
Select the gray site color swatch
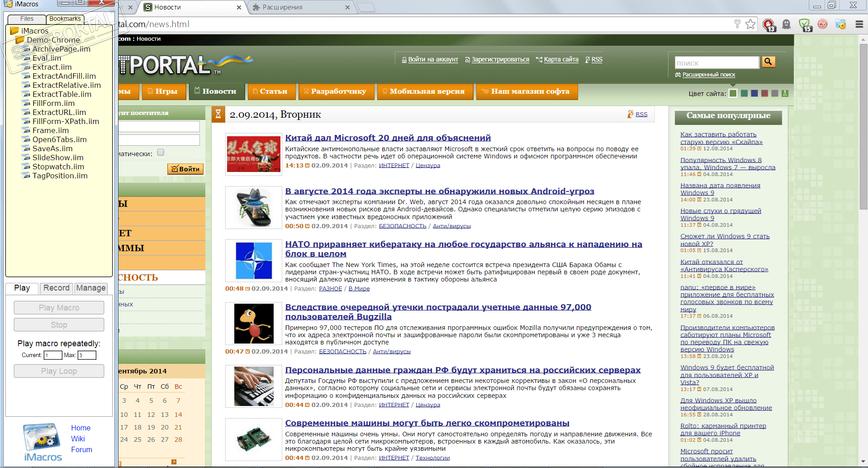point(775,93)
